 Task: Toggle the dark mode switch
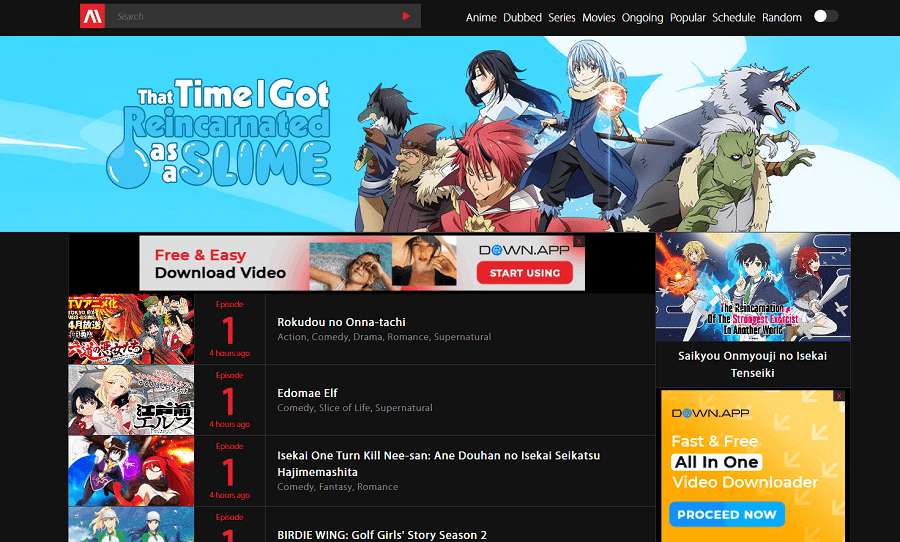click(826, 16)
